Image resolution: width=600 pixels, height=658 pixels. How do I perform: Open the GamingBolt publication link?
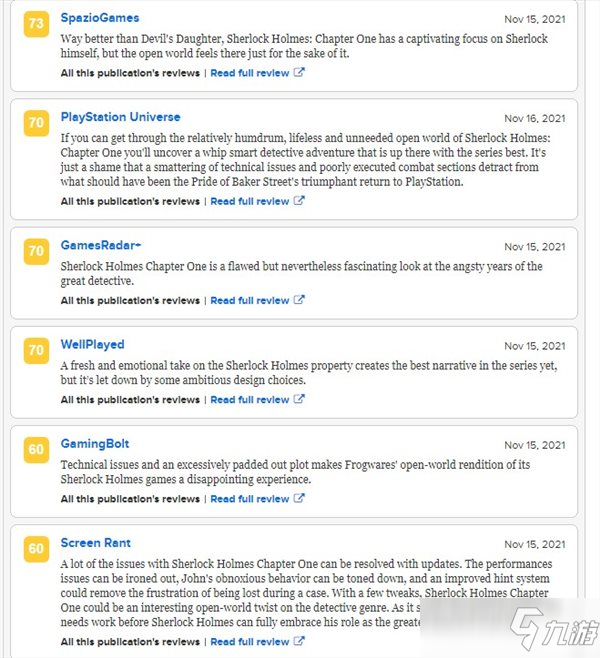pyautogui.click(x=95, y=444)
